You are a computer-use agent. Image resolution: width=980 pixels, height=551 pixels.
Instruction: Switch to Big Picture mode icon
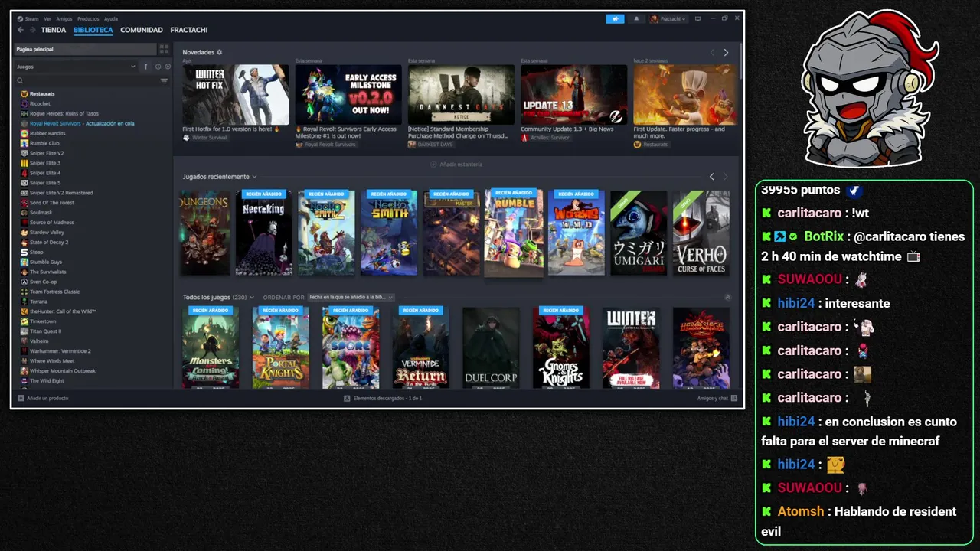tap(697, 18)
